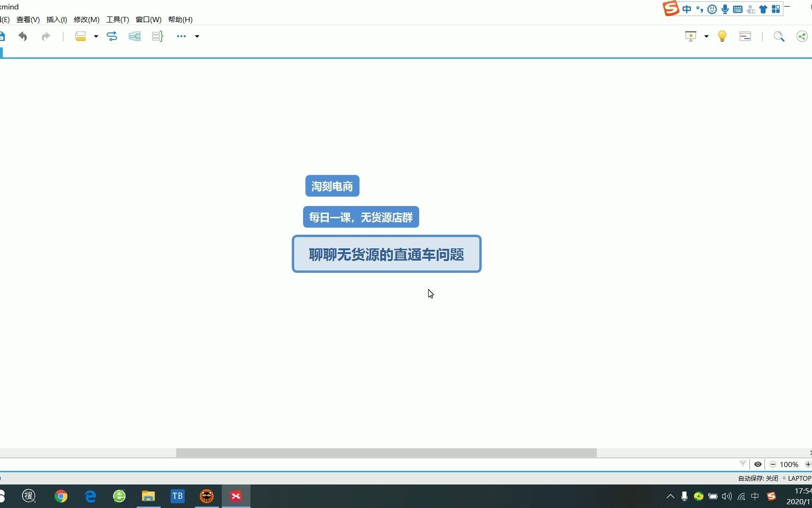Click the horizontal scrollbar thumb

[386, 452]
